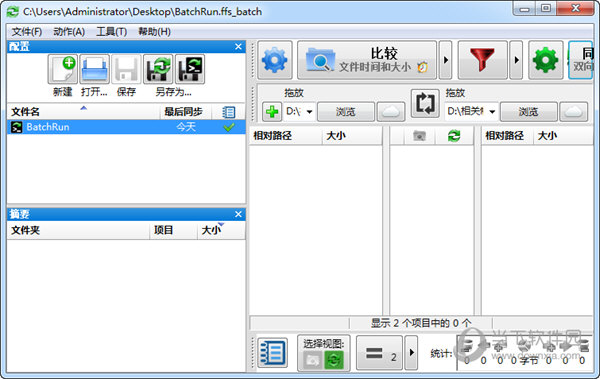Swap left and right folder sides
The height and width of the screenshot is (379, 600).
[425, 103]
